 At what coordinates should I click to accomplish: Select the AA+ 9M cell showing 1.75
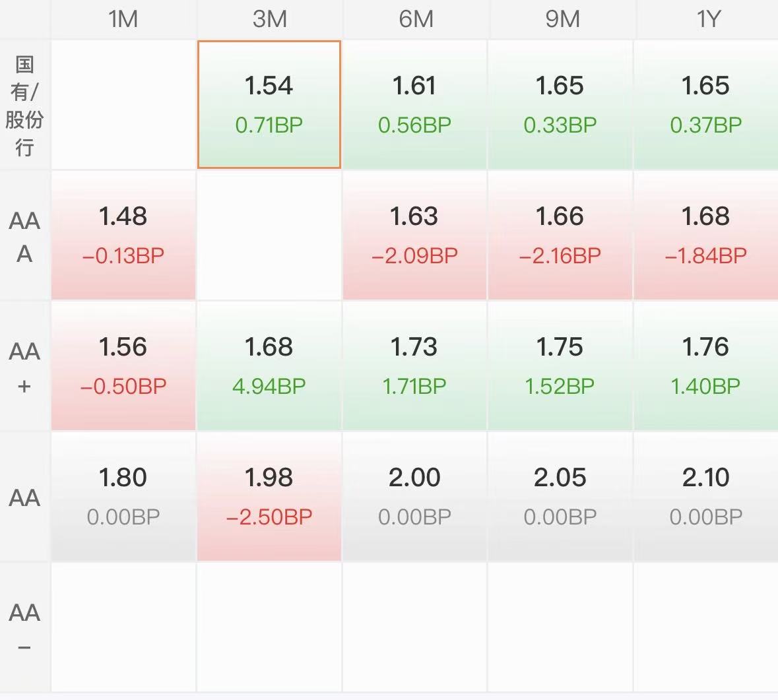(560, 366)
